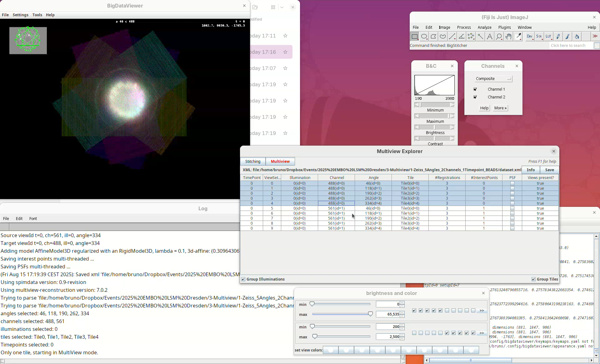Select the Text tool
The image size is (600, 364).
(x=490, y=37)
